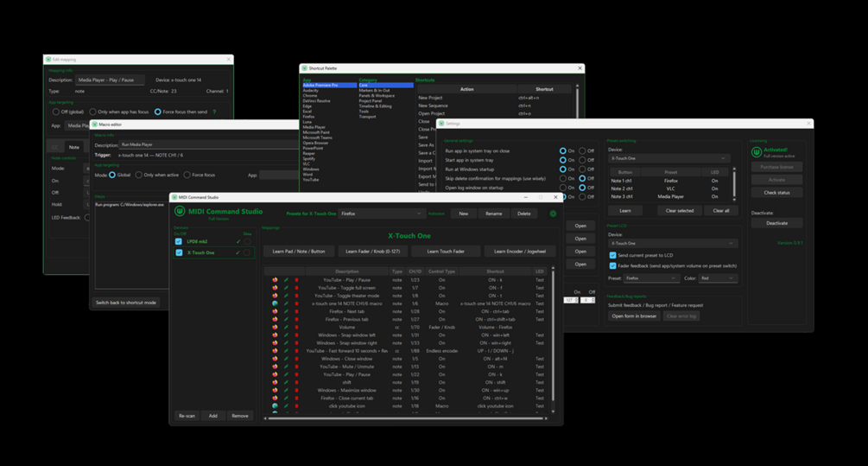Screen dimensions: 868x466
Task: Delete the YouTube - Toggle theater mode mapping
Action: (296, 296)
